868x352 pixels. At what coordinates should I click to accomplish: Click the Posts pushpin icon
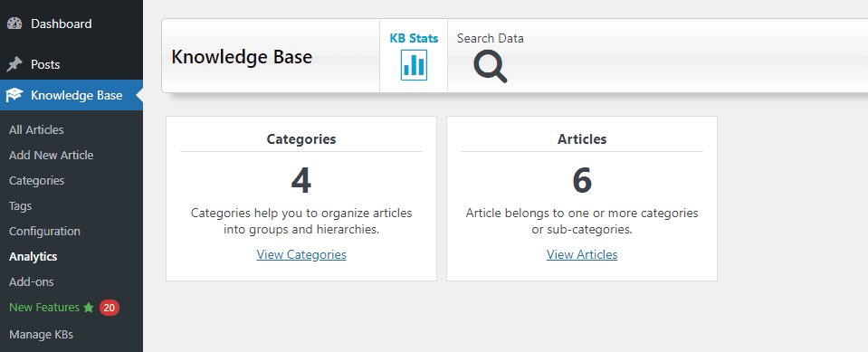(x=14, y=64)
